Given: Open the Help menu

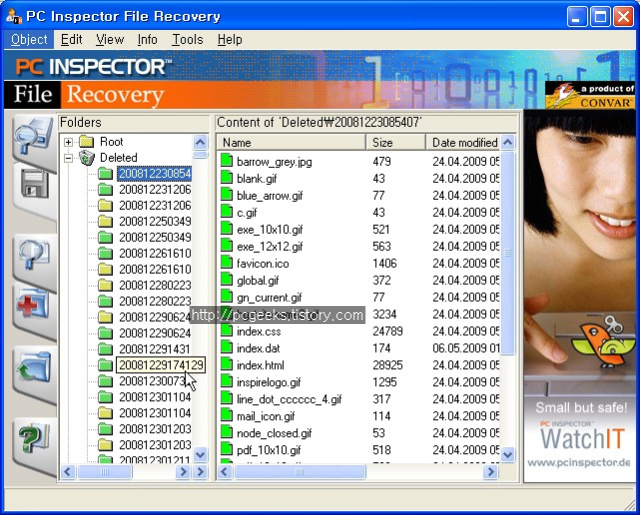Looking at the screenshot, I should click(230, 40).
